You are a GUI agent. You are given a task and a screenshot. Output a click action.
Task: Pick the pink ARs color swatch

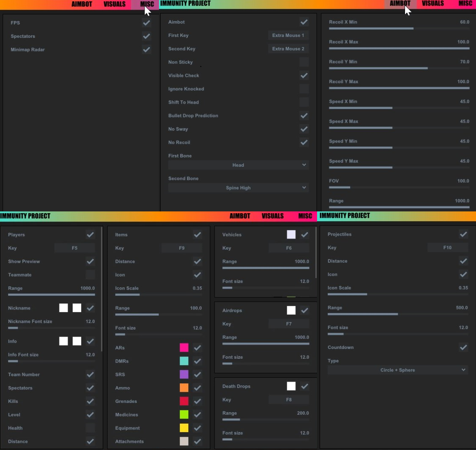[x=184, y=348]
